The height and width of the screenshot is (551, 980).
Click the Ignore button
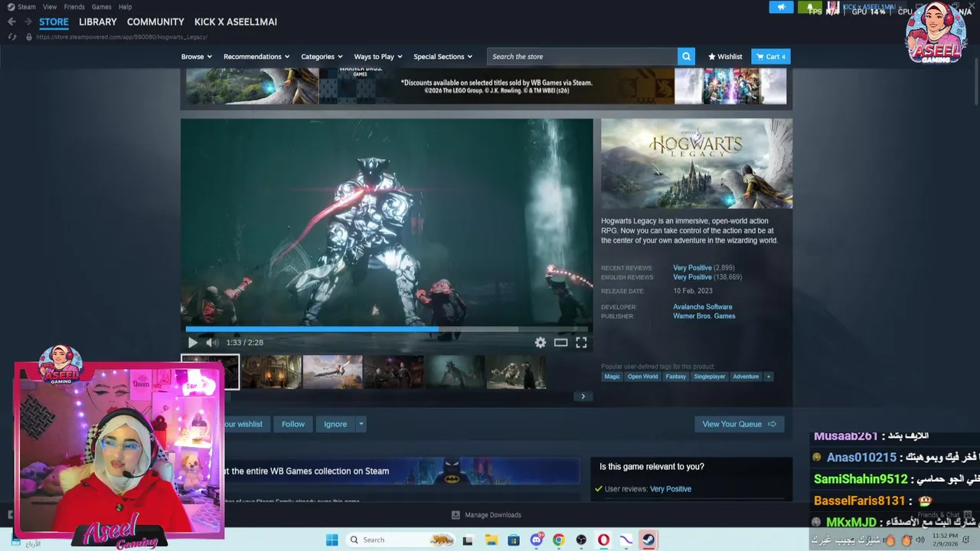(335, 424)
